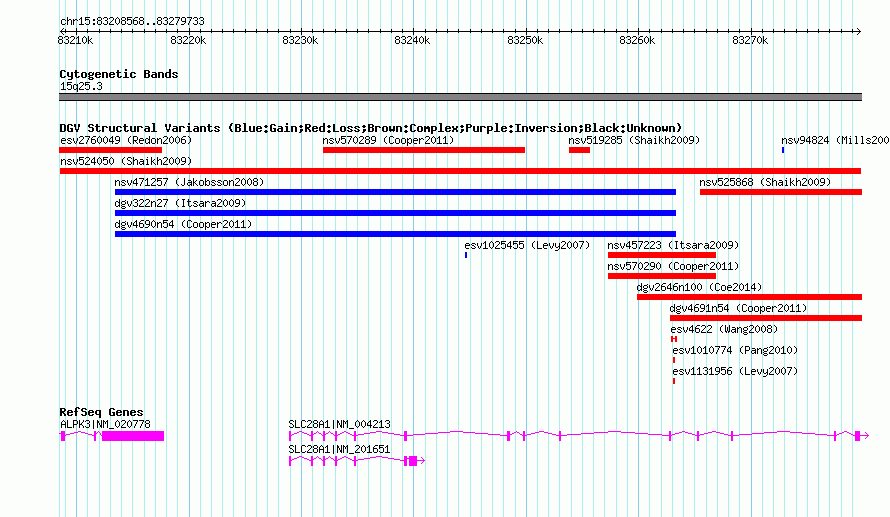890x517 pixels.
Task: Click the 'dgv4691n54 (Cooper2011)' label
Action: [x=738, y=308]
